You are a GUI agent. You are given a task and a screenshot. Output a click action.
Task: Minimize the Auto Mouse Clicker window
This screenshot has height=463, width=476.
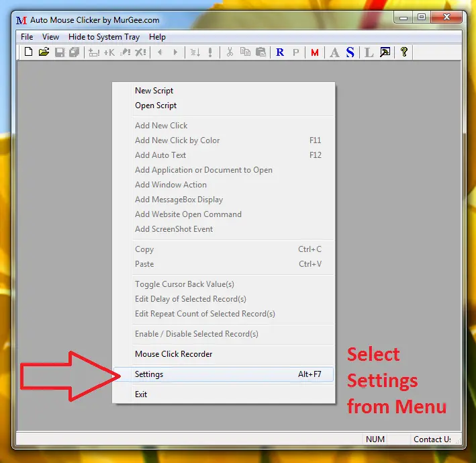pyautogui.click(x=403, y=17)
